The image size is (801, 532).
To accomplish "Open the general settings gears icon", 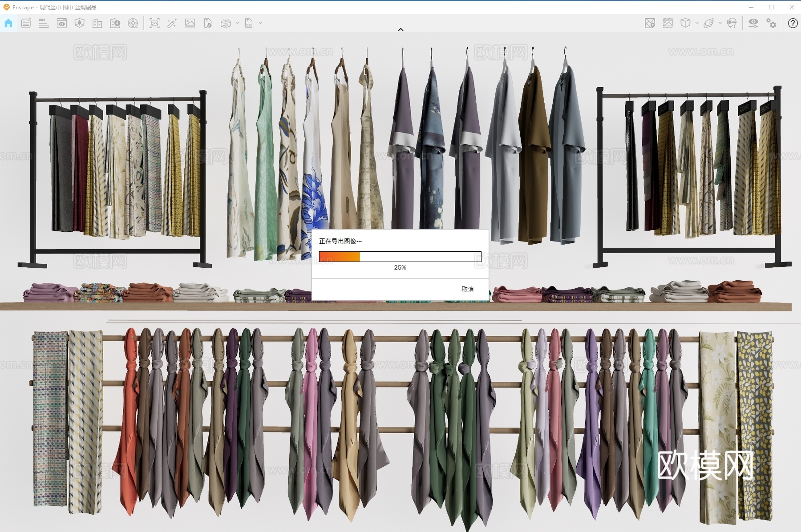I will tap(772, 23).
